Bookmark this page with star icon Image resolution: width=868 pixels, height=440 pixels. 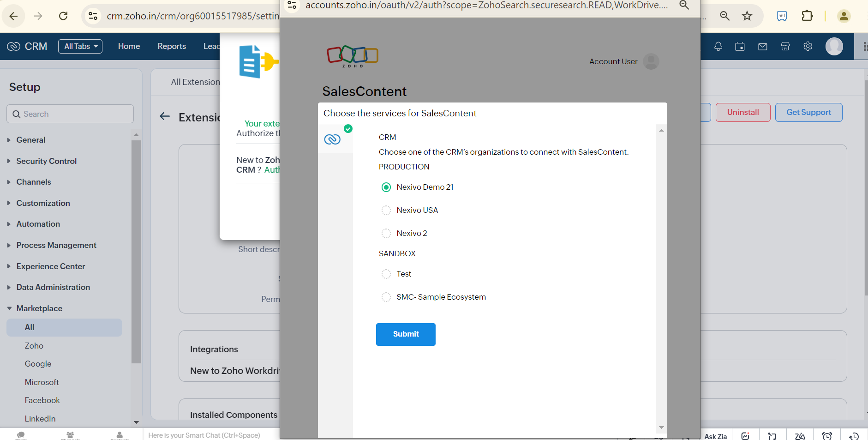[x=747, y=16]
